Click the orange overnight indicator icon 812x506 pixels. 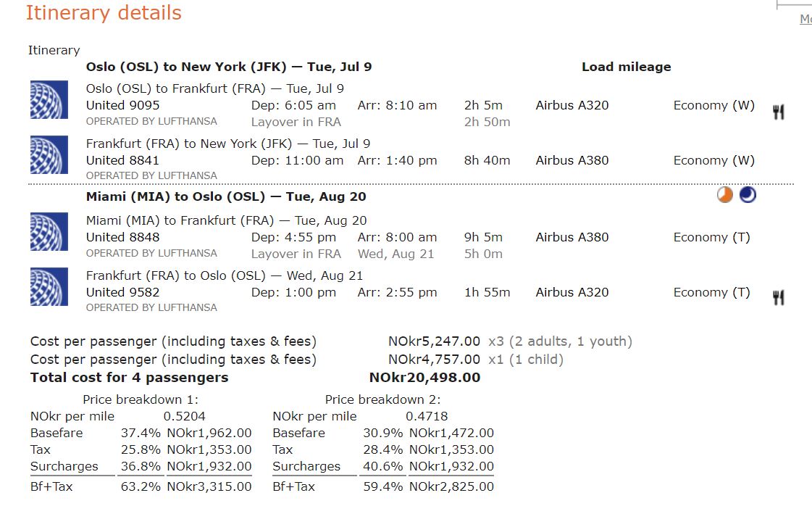point(725,195)
